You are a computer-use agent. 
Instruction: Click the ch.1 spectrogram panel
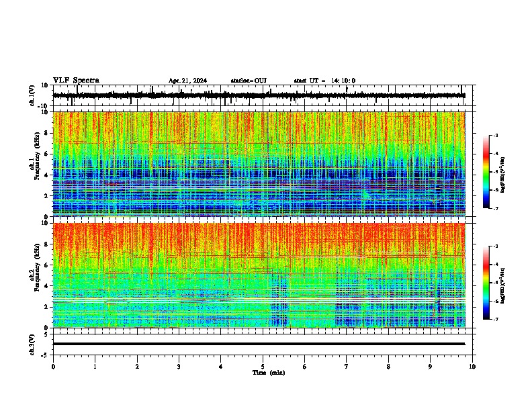(x=259, y=164)
